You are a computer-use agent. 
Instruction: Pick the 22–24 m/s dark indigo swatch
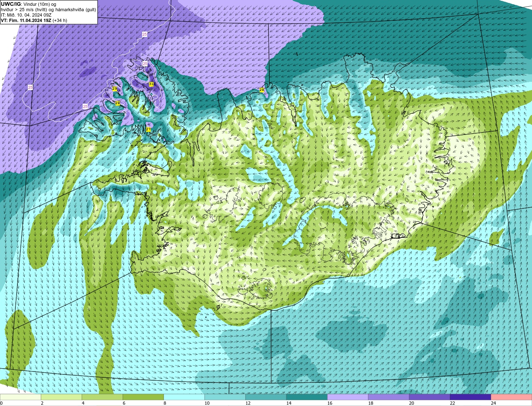(470, 397)
